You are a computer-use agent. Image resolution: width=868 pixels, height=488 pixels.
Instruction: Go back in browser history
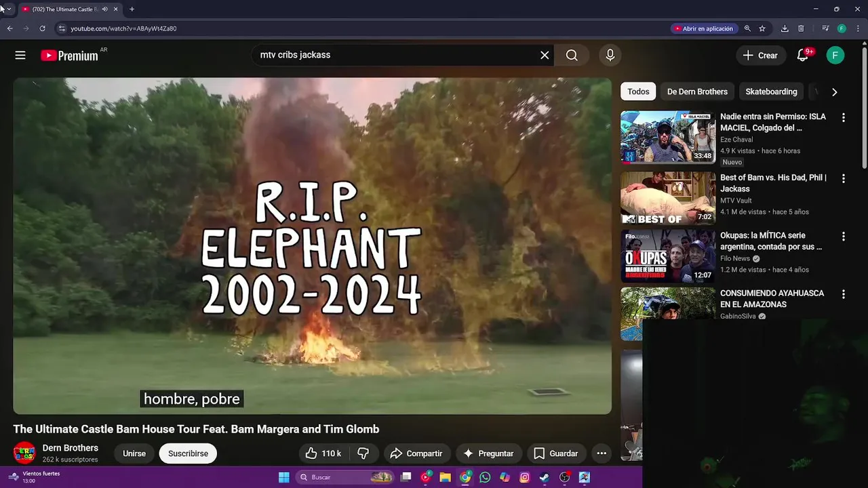[9, 28]
